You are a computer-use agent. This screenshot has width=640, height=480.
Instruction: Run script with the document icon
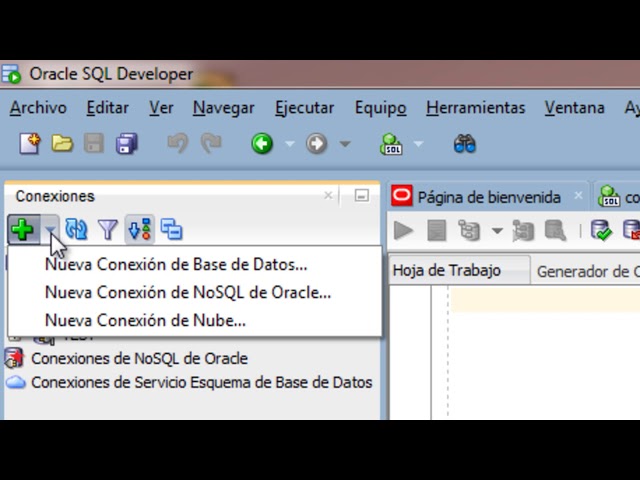click(436, 231)
